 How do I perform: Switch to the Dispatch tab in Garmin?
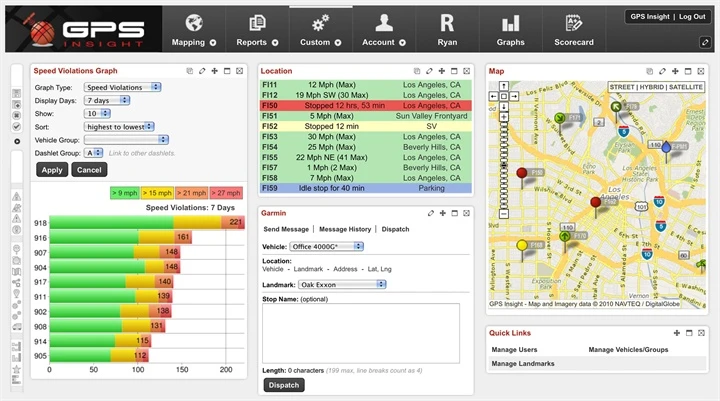[395, 229]
